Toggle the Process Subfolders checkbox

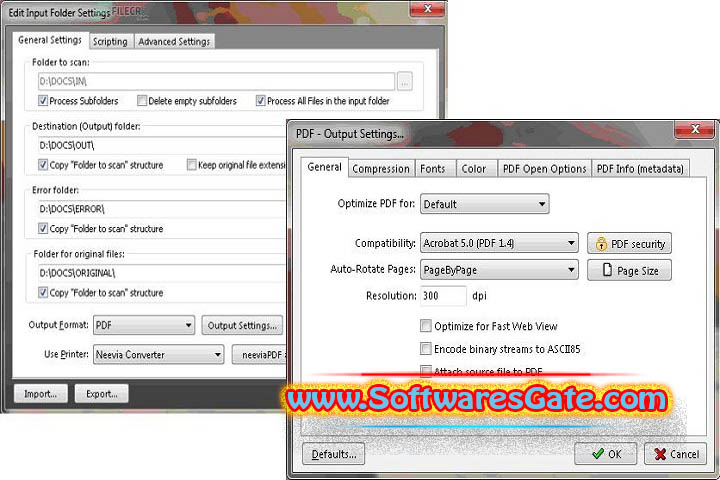[43, 101]
